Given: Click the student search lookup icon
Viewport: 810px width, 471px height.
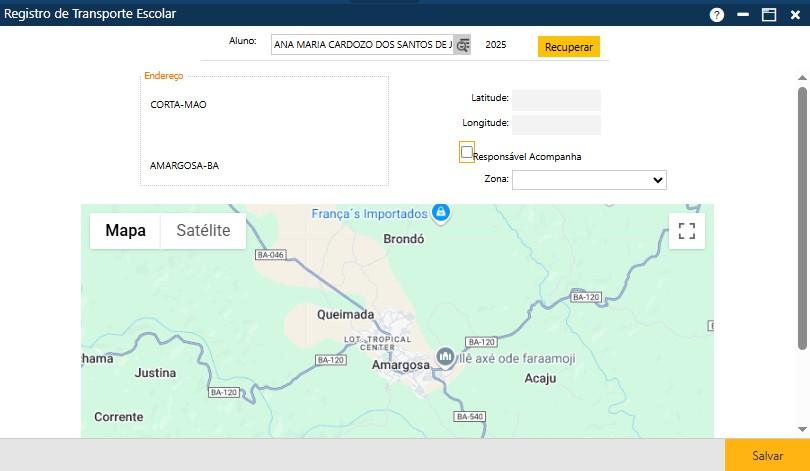Looking at the screenshot, I should [x=462, y=45].
